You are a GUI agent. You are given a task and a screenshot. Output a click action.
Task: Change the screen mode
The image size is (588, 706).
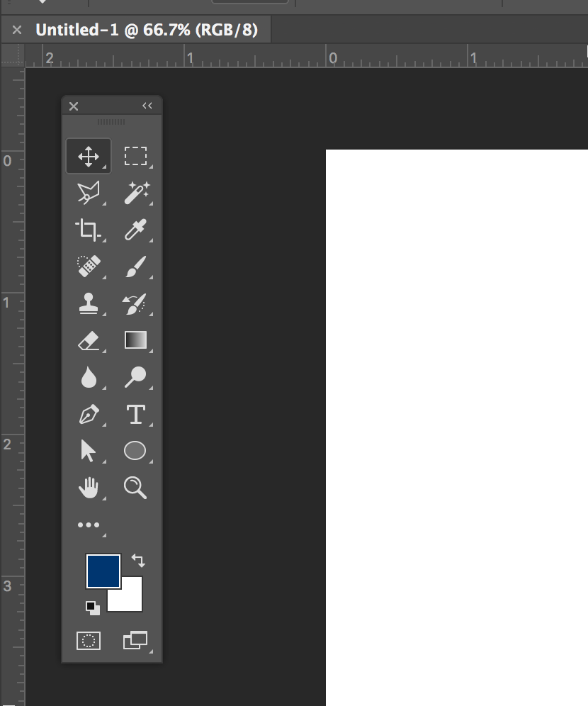(x=135, y=640)
